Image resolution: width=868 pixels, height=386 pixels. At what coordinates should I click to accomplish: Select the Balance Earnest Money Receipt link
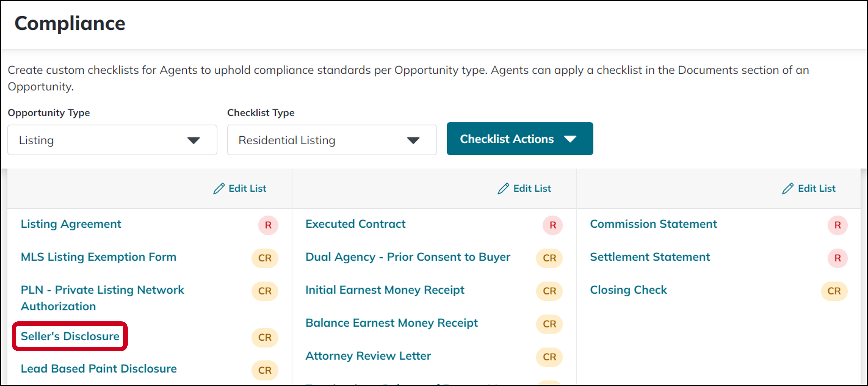click(x=391, y=323)
